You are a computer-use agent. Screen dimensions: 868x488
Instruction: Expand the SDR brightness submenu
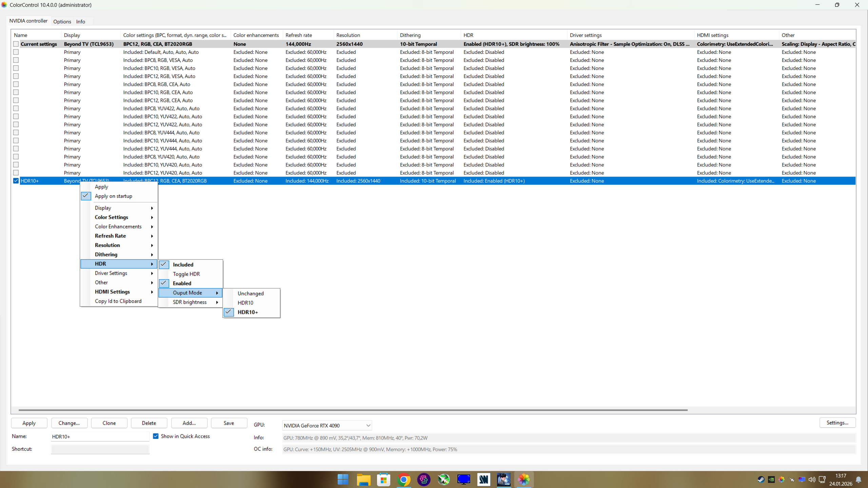tap(190, 302)
